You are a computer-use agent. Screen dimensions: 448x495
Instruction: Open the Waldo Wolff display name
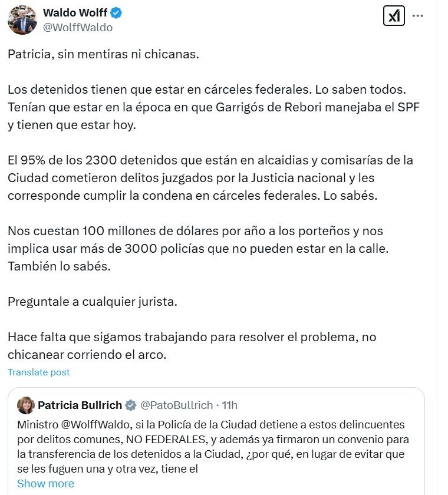(x=76, y=12)
